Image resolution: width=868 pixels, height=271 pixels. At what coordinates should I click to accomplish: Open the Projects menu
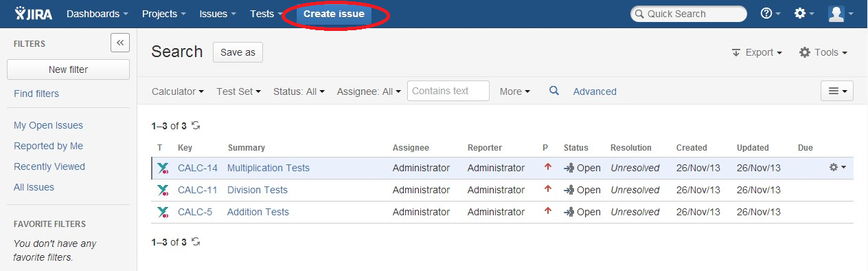point(164,14)
